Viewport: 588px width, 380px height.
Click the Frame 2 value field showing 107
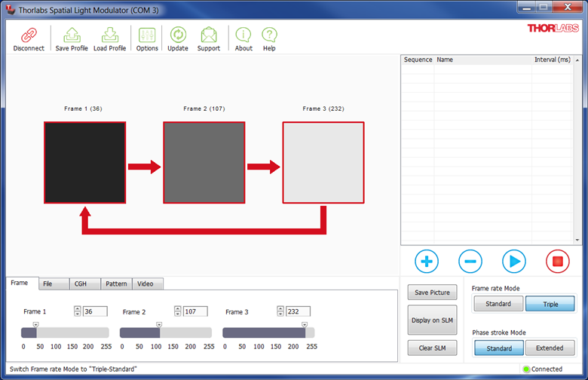tap(195, 311)
